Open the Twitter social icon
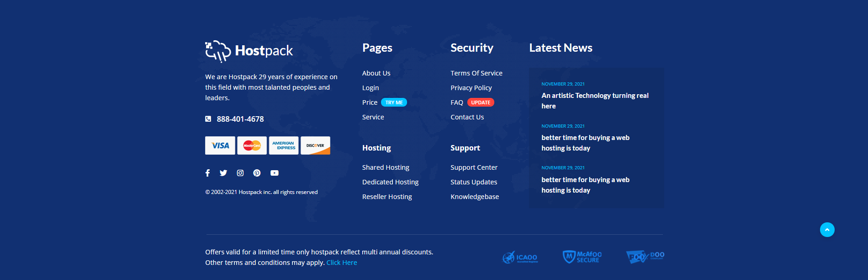 click(223, 173)
